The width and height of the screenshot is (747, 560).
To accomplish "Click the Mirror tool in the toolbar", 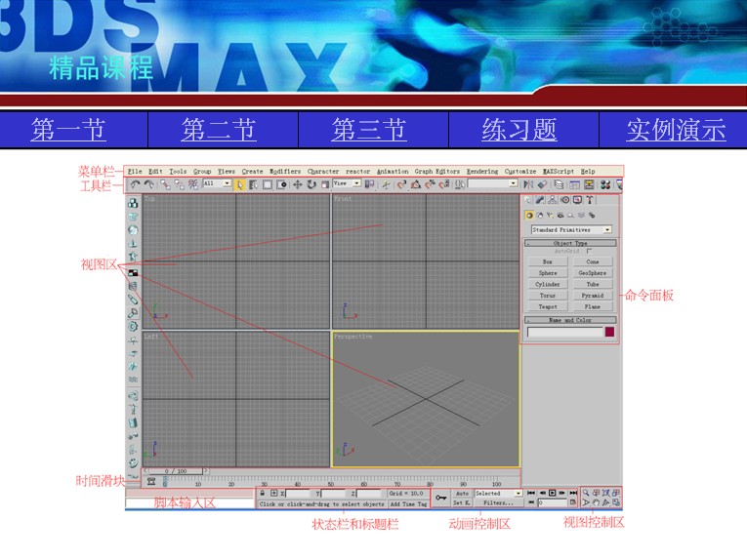I will [528, 184].
